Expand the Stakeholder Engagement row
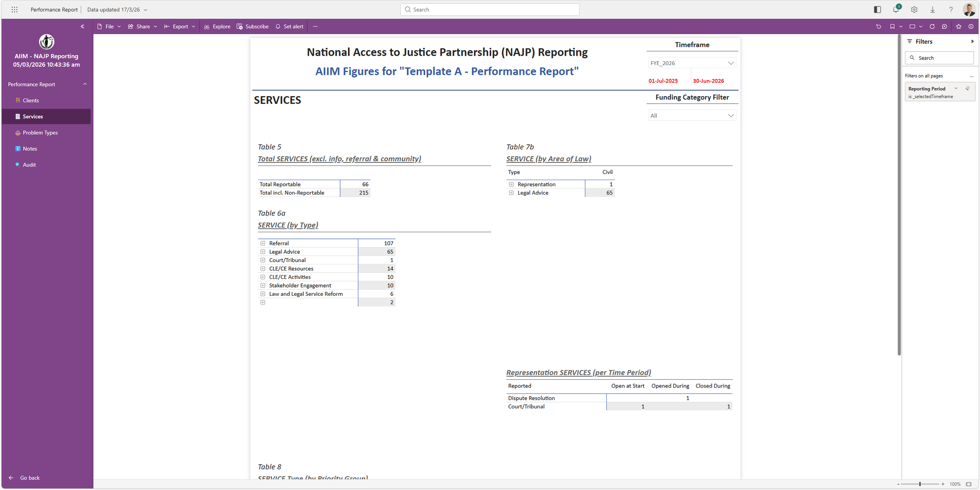 pos(263,286)
